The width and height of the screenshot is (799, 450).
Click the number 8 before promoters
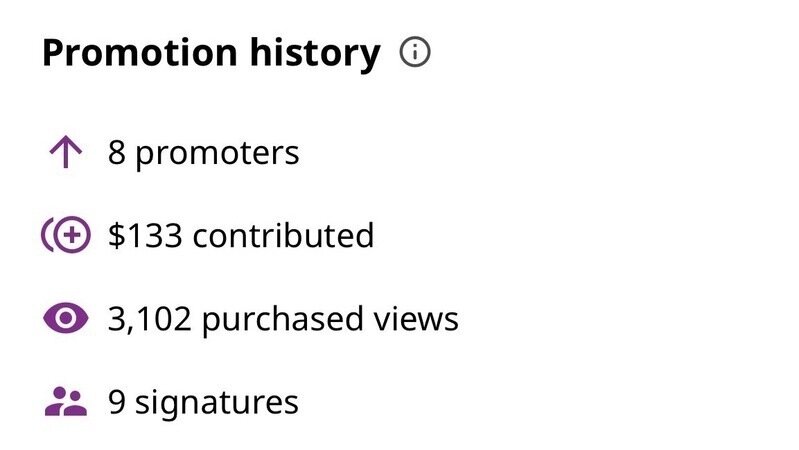click(x=117, y=153)
